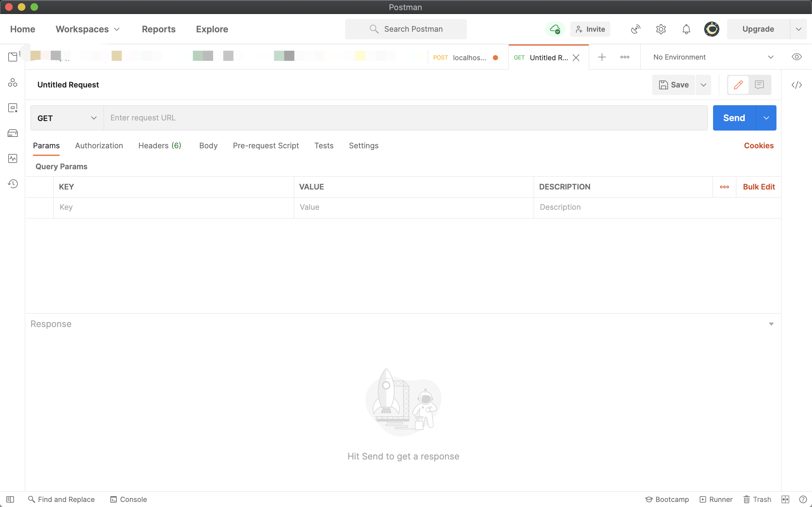Open the Monitors sidebar panel

13,159
